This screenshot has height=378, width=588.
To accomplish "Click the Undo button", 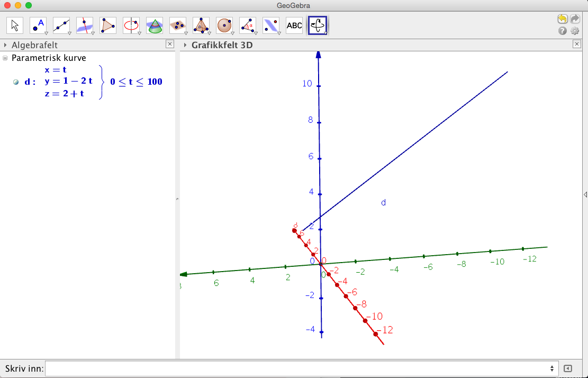I will click(562, 18).
